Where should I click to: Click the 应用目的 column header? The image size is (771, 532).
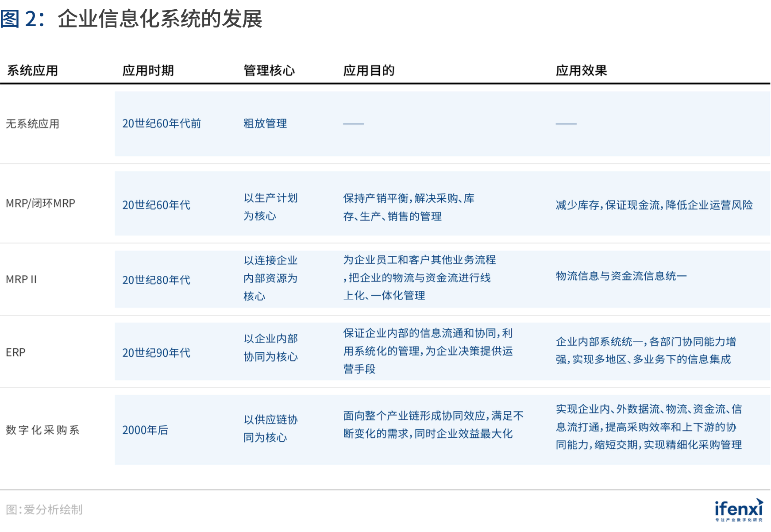click(369, 70)
